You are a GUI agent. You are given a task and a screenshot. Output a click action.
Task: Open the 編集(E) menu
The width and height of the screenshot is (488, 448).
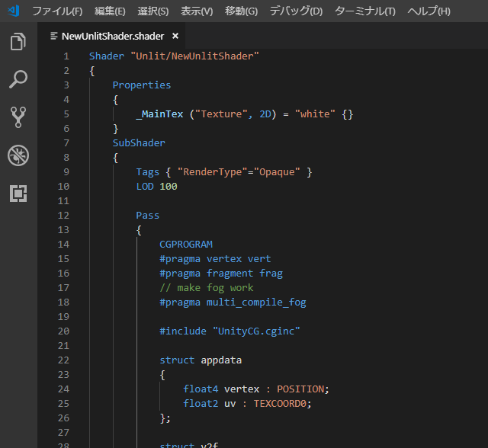tap(110, 11)
